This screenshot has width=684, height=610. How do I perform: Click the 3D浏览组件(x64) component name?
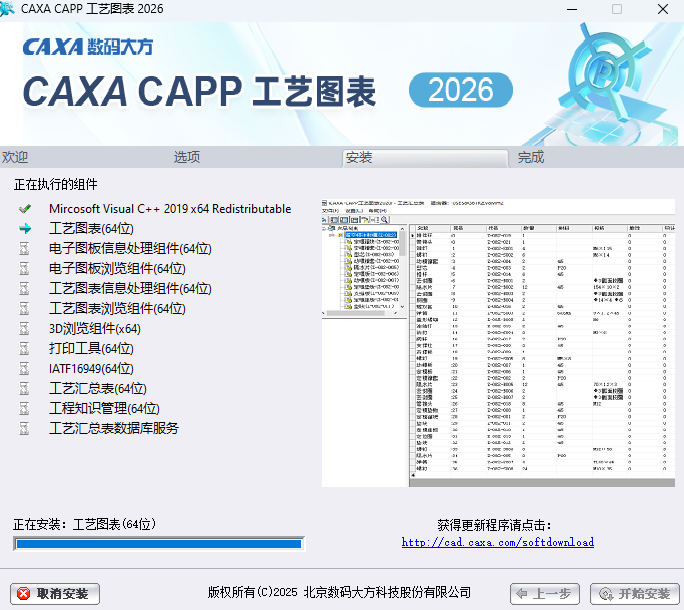(x=95, y=329)
